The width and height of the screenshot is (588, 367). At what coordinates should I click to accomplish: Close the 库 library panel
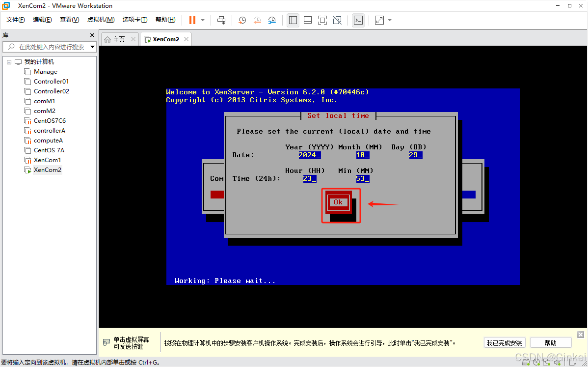[x=92, y=35]
